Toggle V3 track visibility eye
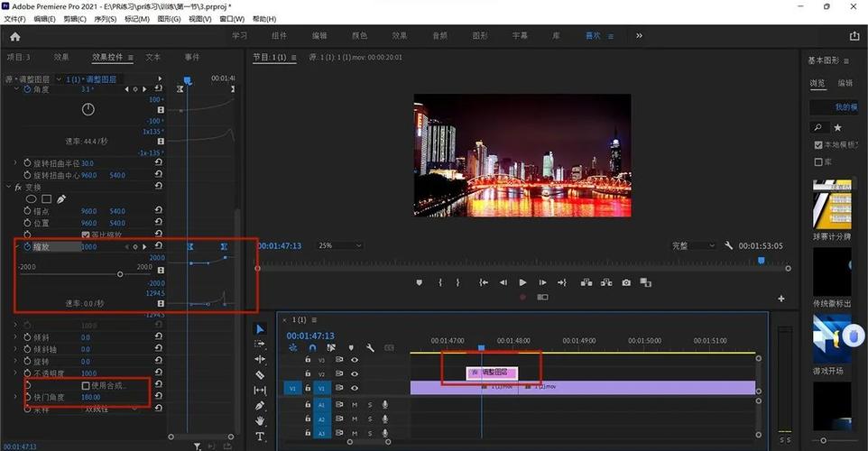This screenshot has height=451, width=868. click(355, 360)
